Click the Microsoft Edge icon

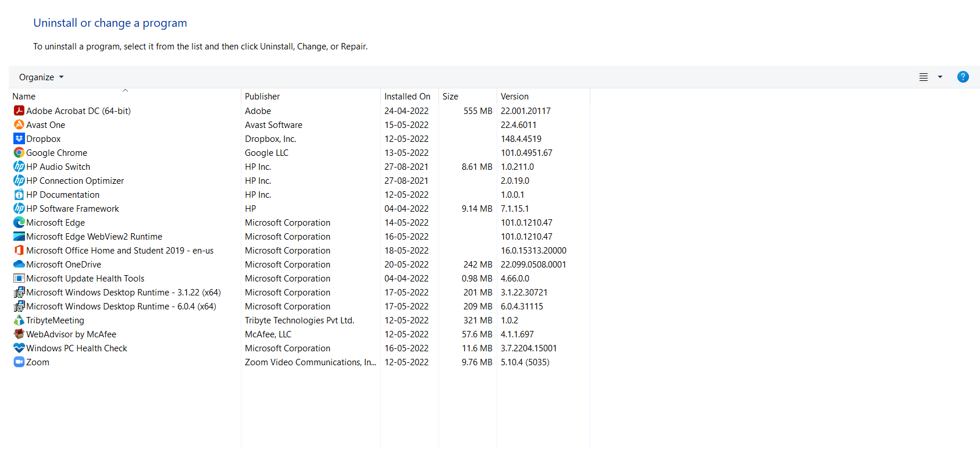[19, 222]
